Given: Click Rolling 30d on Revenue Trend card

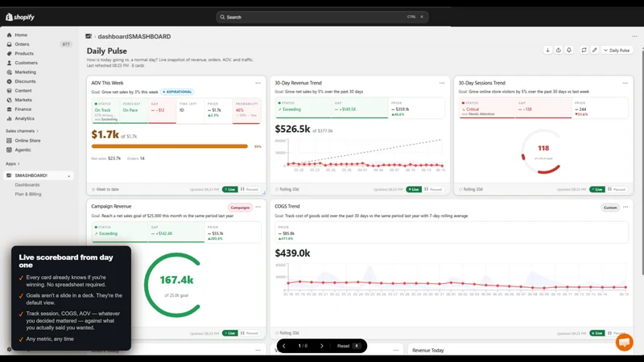Looking at the screenshot, I should pyautogui.click(x=289, y=190).
